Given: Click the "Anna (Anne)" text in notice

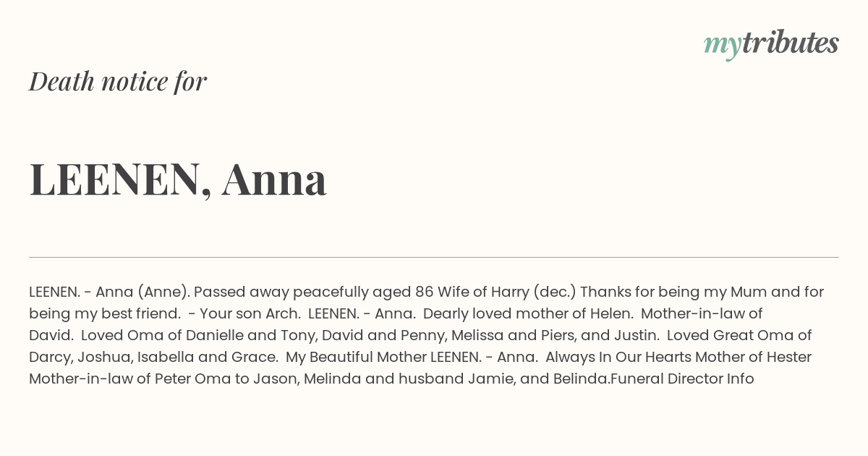Looking at the screenshot, I should coord(142,292).
